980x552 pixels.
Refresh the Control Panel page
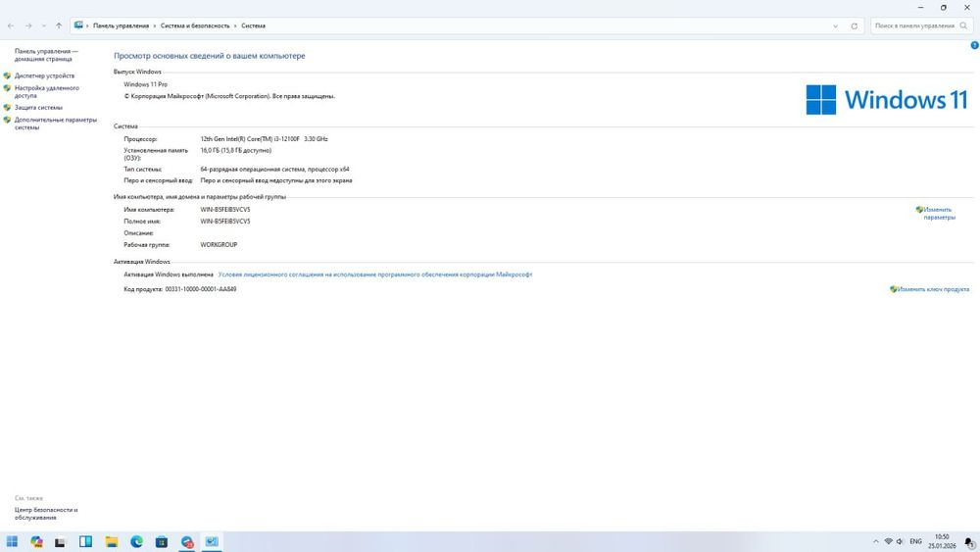pyautogui.click(x=855, y=25)
